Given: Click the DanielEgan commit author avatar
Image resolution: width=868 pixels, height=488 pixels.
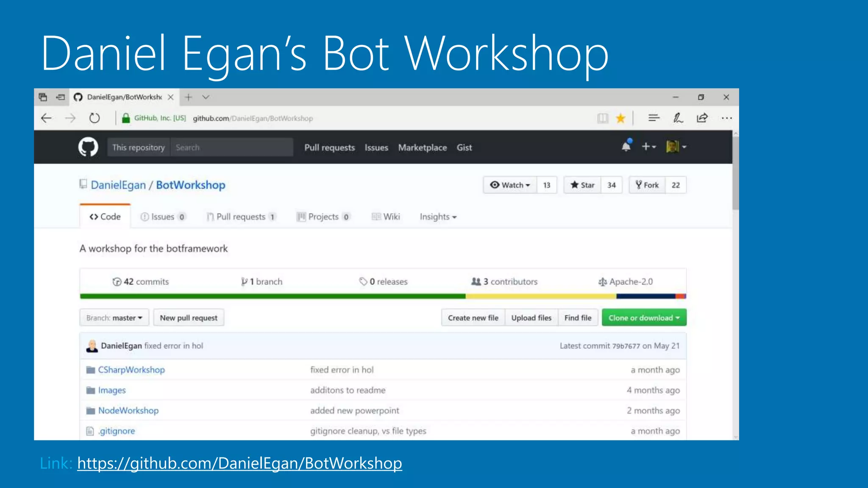Looking at the screenshot, I should [92, 346].
